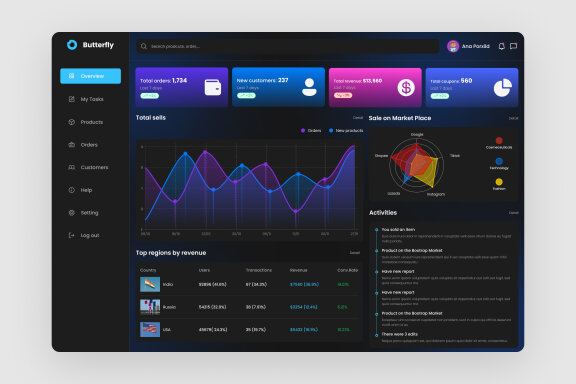The width and height of the screenshot is (576, 384).
Task: Click the Conv.Rate column header
Action: click(x=348, y=270)
